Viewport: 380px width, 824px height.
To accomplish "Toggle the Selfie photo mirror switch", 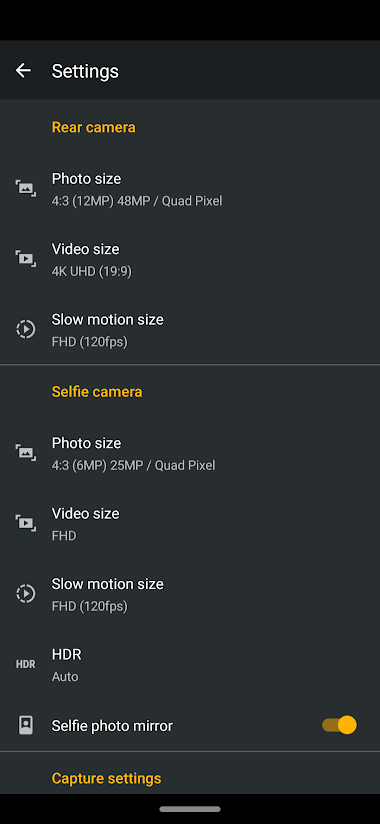I will [x=340, y=725].
